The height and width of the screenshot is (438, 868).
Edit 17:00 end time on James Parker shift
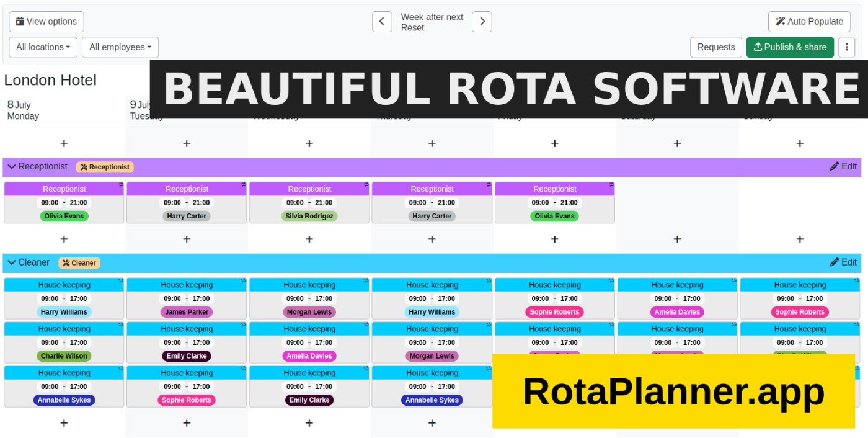coord(201,298)
